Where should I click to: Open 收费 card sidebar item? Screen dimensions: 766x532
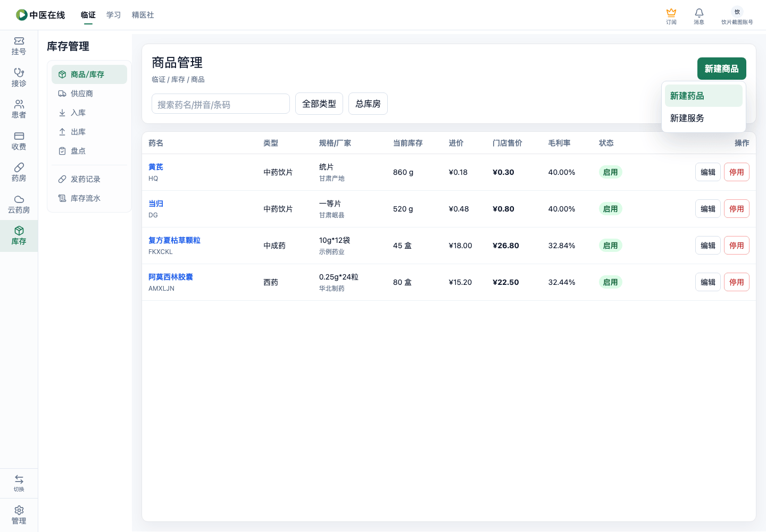tap(19, 141)
